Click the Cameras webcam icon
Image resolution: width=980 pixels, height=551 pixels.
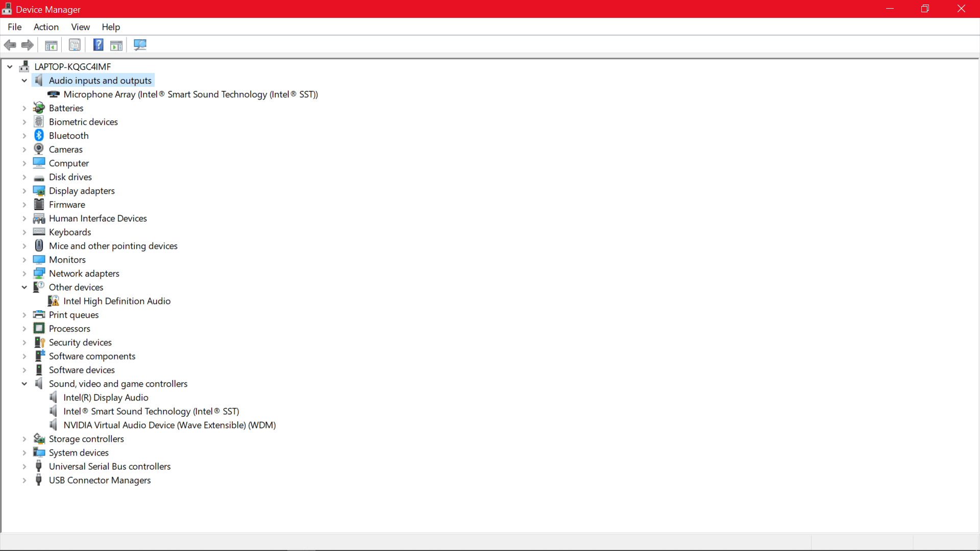tap(39, 149)
